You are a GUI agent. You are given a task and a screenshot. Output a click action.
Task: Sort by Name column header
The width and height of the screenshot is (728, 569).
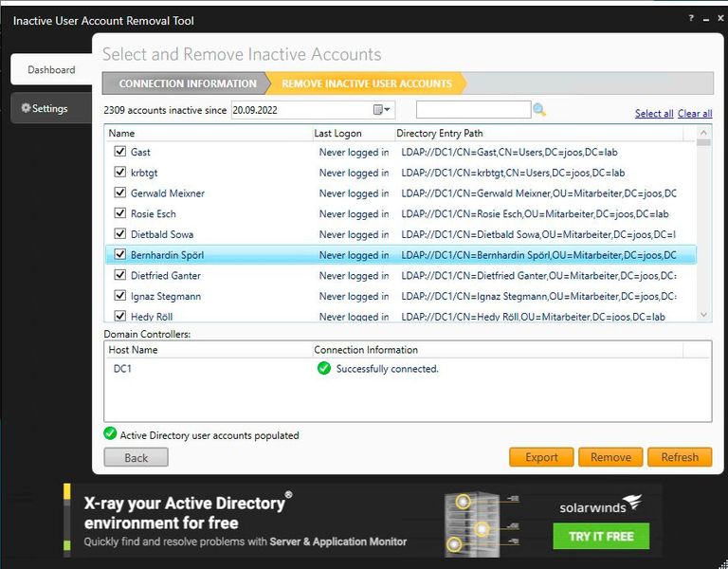click(x=209, y=134)
